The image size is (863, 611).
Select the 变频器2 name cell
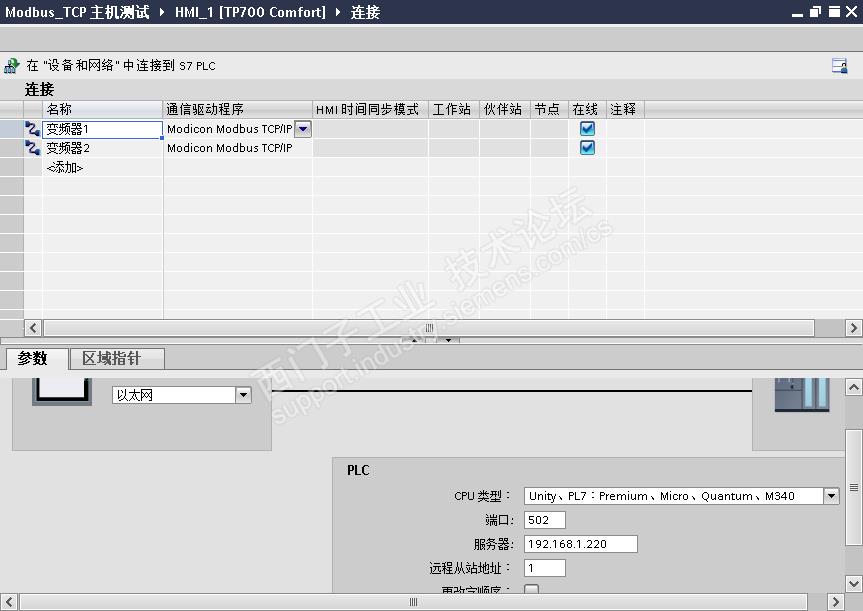(102, 148)
